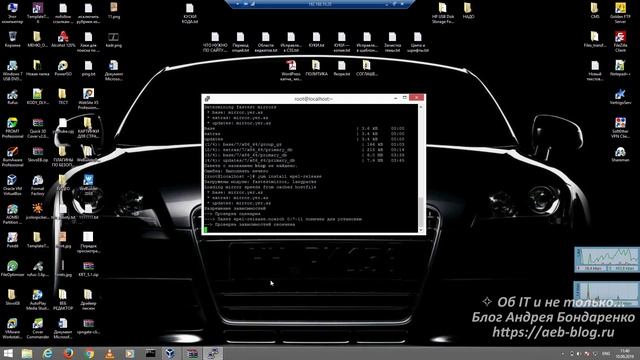Click the Windows Start button
The width and height of the screenshot is (640, 360).
point(8,353)
